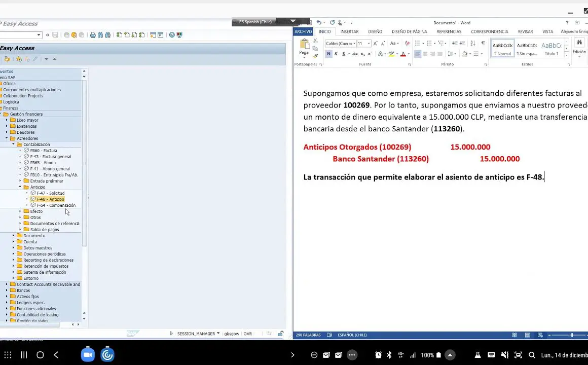Image resolution: width=588 pixels, height=365 pixels.
Task: Open the Edición button in Word ribbon
Action: point(579,48)
